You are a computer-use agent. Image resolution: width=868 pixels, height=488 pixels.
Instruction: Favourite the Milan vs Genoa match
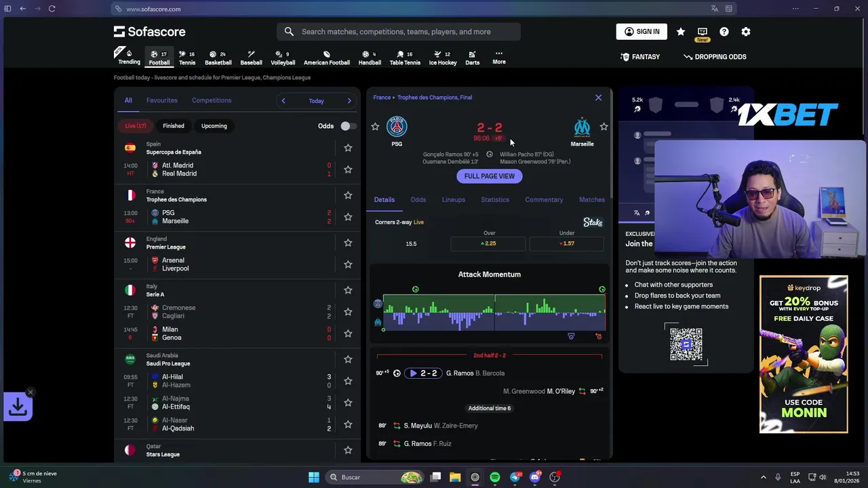tap(348, 333)
